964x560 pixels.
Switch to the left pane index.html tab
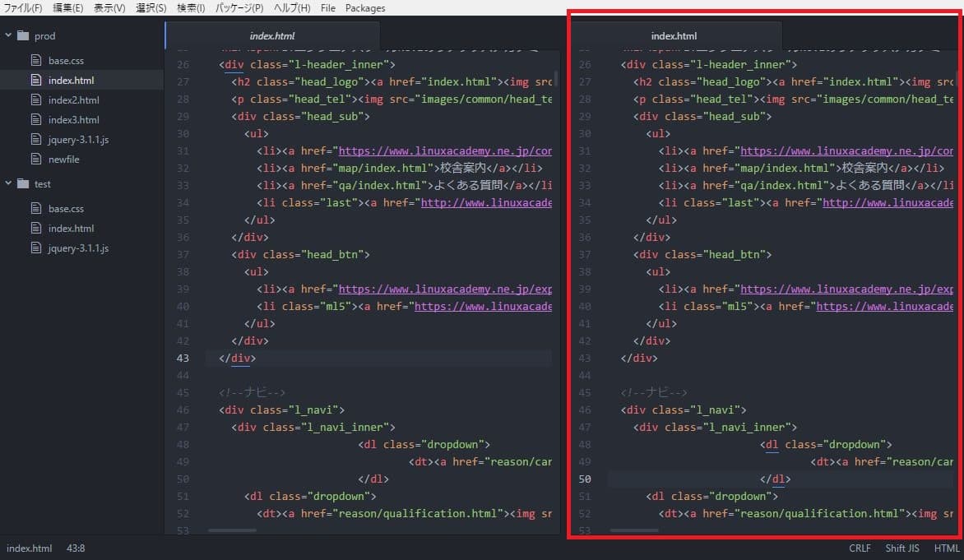click(x=272, y=36)
